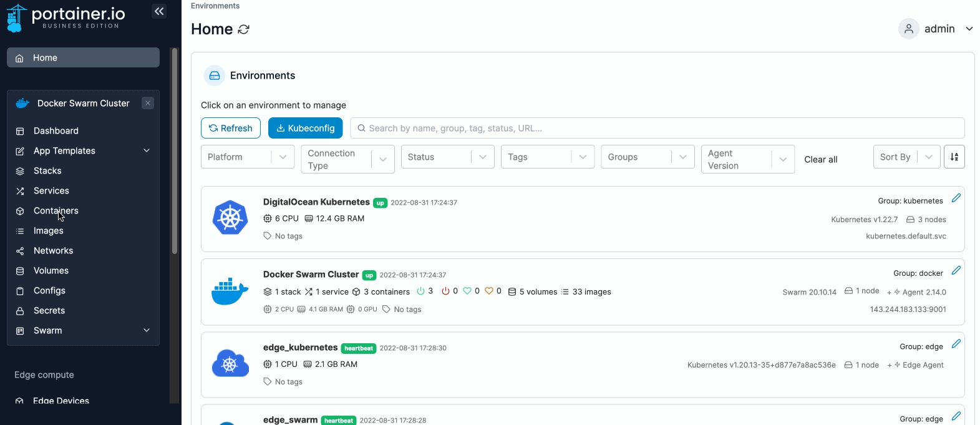Edit the DigitalOcean Kubernetes environment pencil icon
980x425 pixels.
[956, 198]
